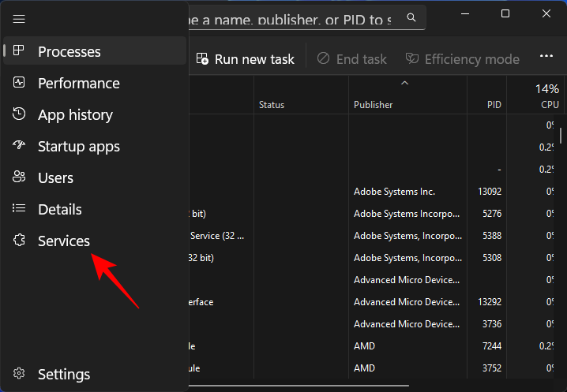Collapse the hamburger navigation menu
The image size is (567, 392).
[x=20, y=18]
